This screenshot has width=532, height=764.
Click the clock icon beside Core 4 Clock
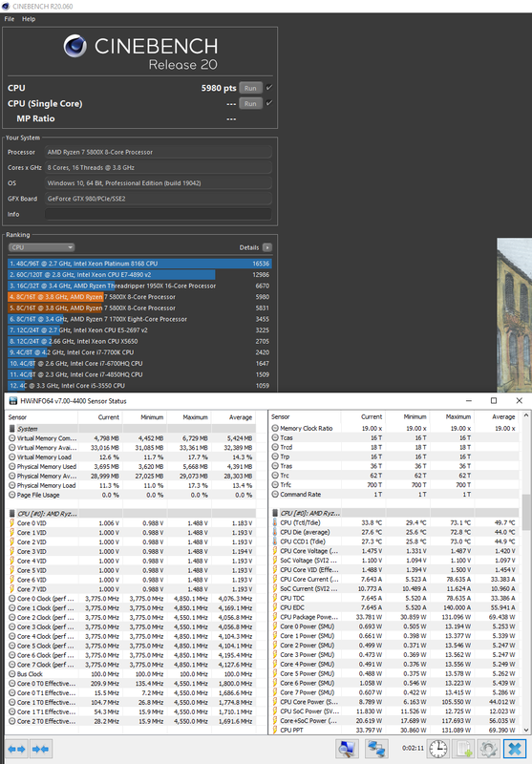coord(12,636)
